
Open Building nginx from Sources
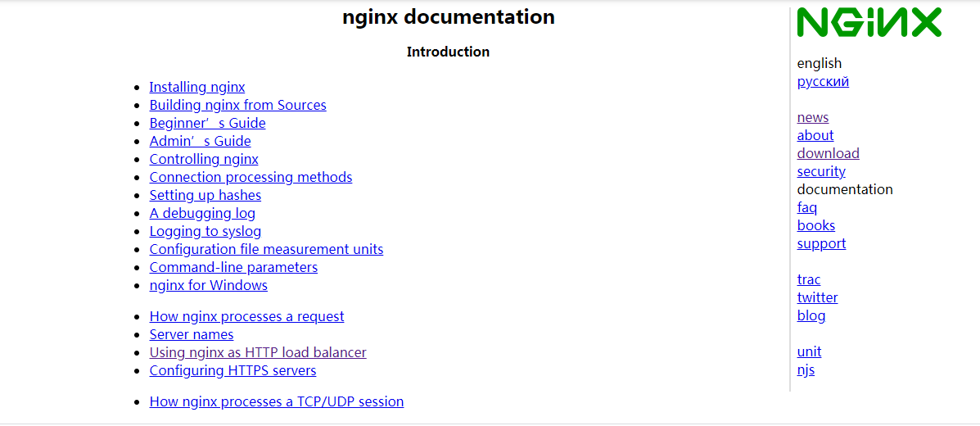coord(237,105)
